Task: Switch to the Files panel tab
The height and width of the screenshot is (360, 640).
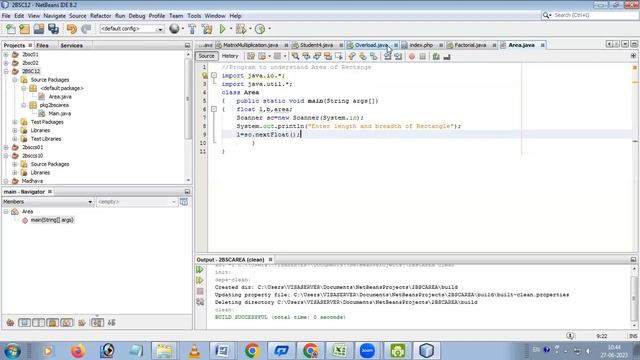Action: click(x=42, y=45)
